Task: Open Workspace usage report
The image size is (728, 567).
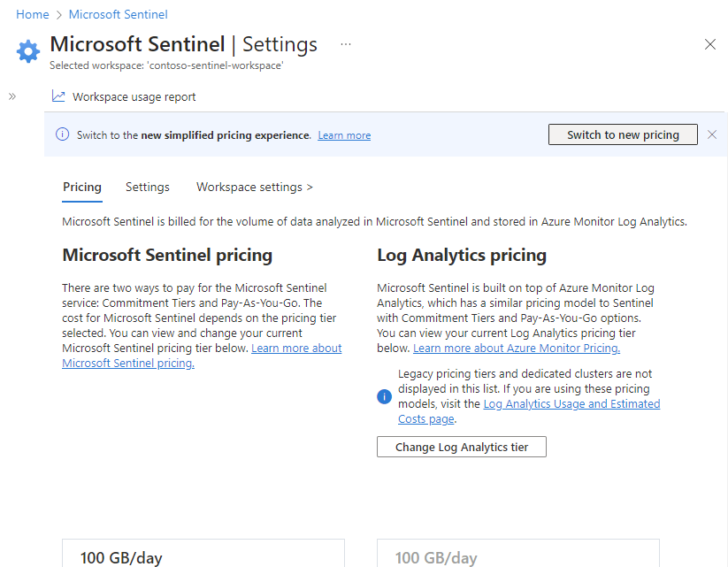Action: point(134,97)
